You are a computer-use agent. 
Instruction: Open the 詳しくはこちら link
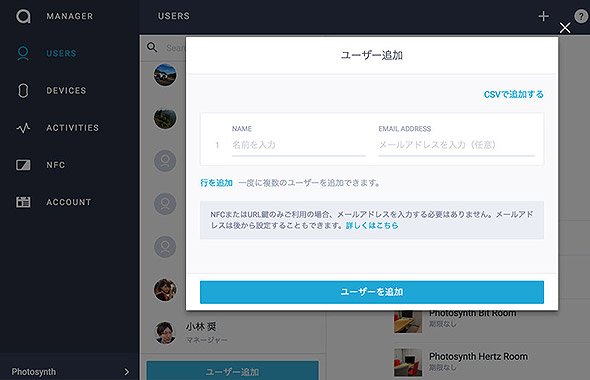coord(372,225)
